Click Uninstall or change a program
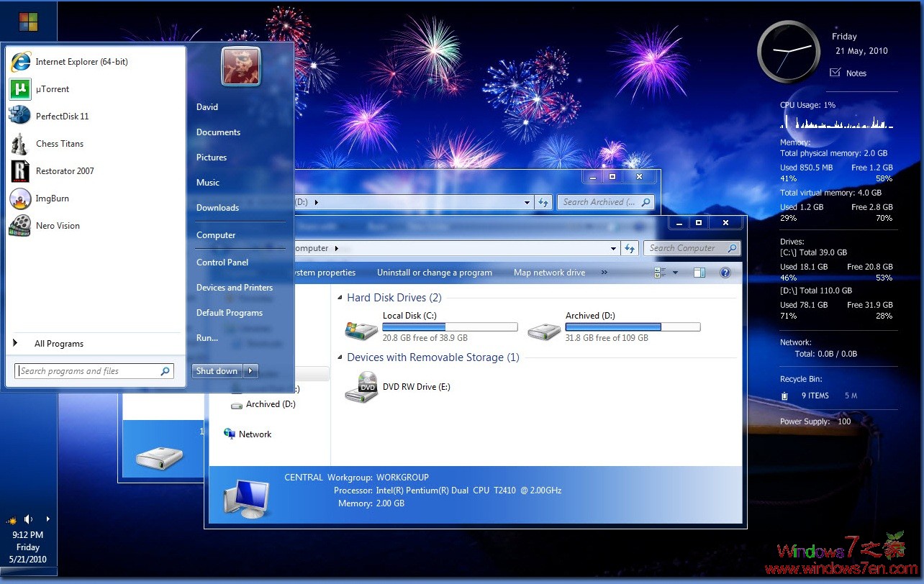This screenshot has height=584, width=924. pyautogui.click(x=434, y=273)
